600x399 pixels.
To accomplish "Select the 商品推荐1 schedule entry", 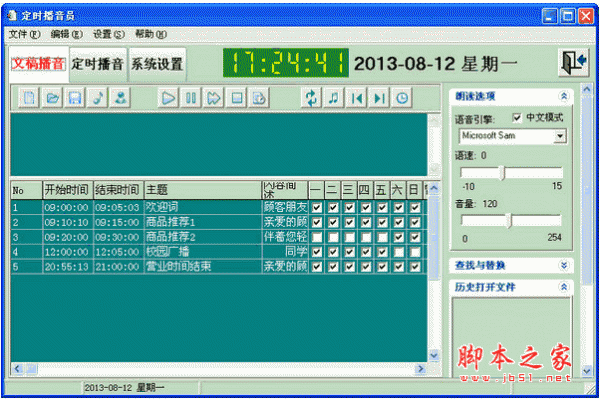I will [218, 222].
